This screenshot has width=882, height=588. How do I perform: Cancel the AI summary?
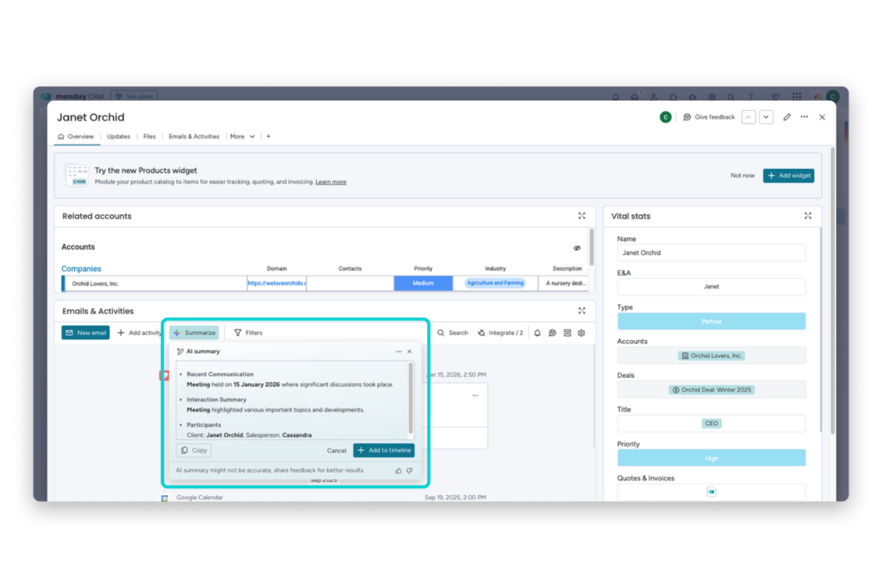pyautogui.click(x=337, y=451)
